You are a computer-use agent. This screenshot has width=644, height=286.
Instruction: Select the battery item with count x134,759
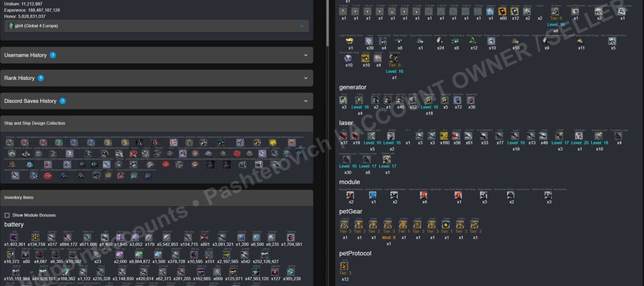pyautogui.click(x=36, y=237)
